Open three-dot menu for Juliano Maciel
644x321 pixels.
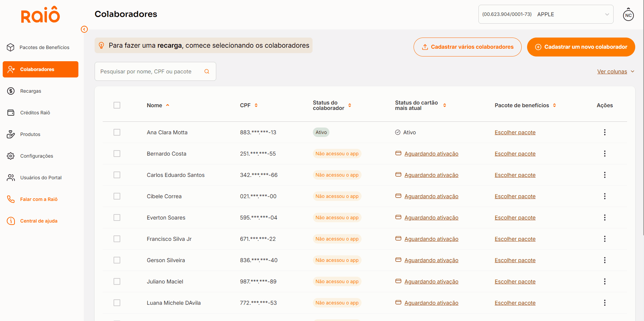point(604,281)
